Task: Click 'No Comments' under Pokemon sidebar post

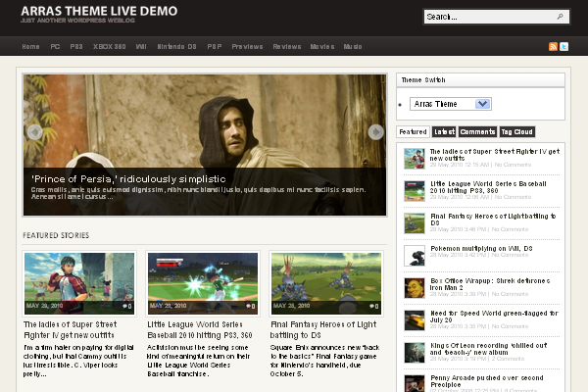Action: pyautogui.click(x=510, y=255)
